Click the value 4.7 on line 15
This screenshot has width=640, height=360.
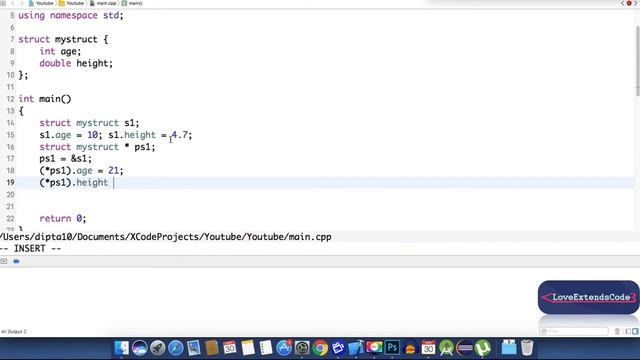point(180,135)
